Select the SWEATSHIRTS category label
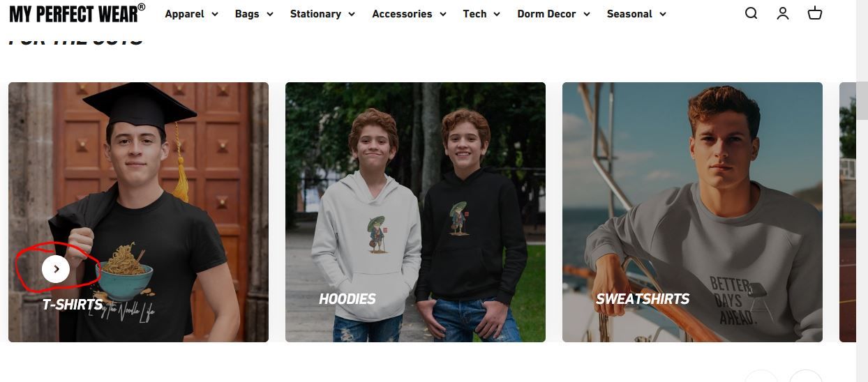The image size is (868, 382). coord(643,299)
